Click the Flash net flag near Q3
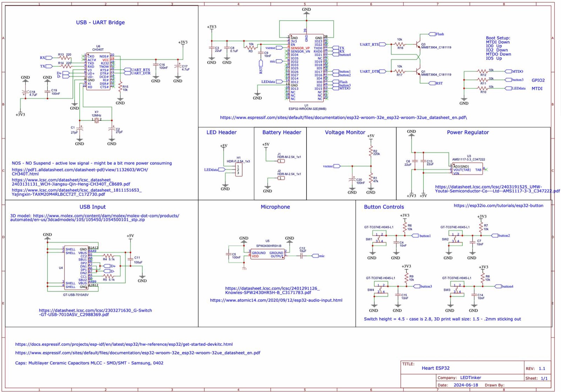The height and width of the screenshot is (392, 561). (437, 34)
